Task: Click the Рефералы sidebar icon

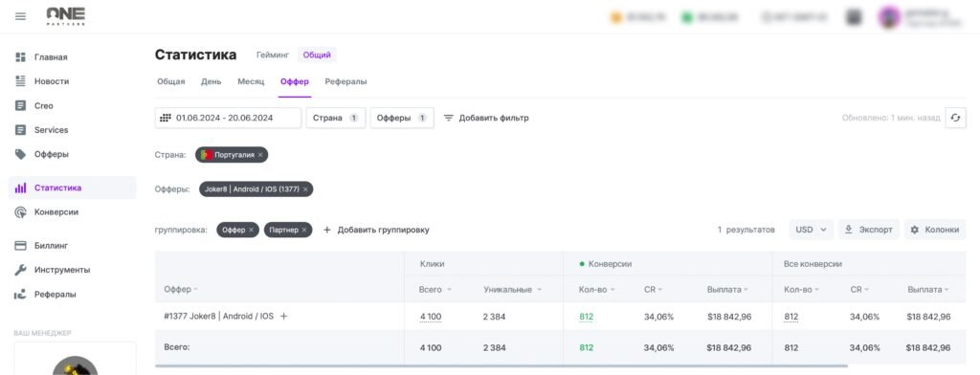Action: (20, 295)
